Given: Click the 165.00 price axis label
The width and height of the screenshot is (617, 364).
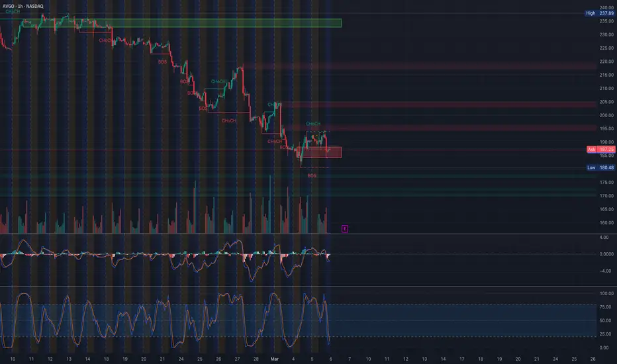Looking at the screenshot, I should [606, 209].
